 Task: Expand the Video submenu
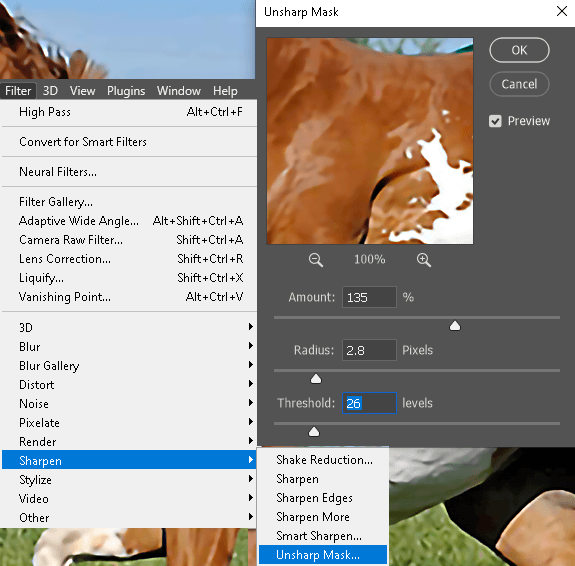[x=129, y=499]
